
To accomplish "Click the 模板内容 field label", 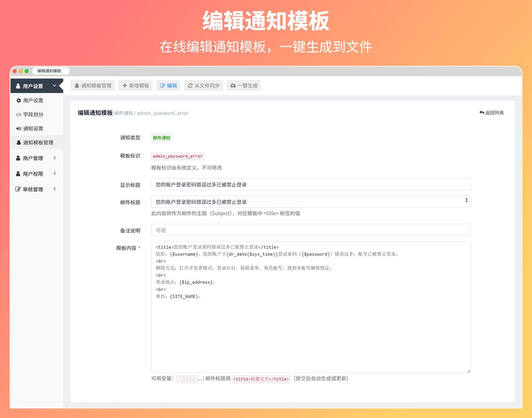I will tap(126, 248).
